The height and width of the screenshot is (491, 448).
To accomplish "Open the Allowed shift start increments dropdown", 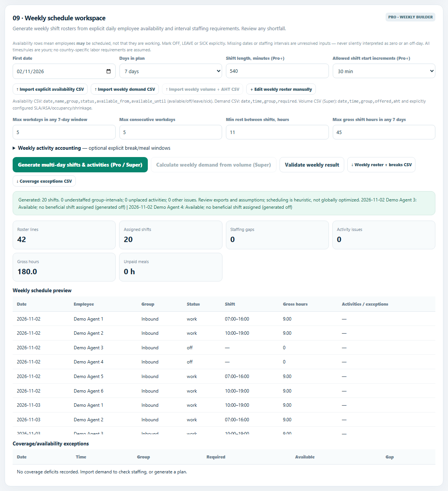I will click(x=384, y=71).
